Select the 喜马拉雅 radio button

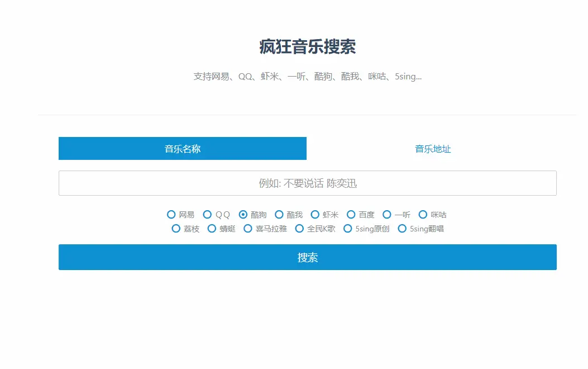coord(247,229)
